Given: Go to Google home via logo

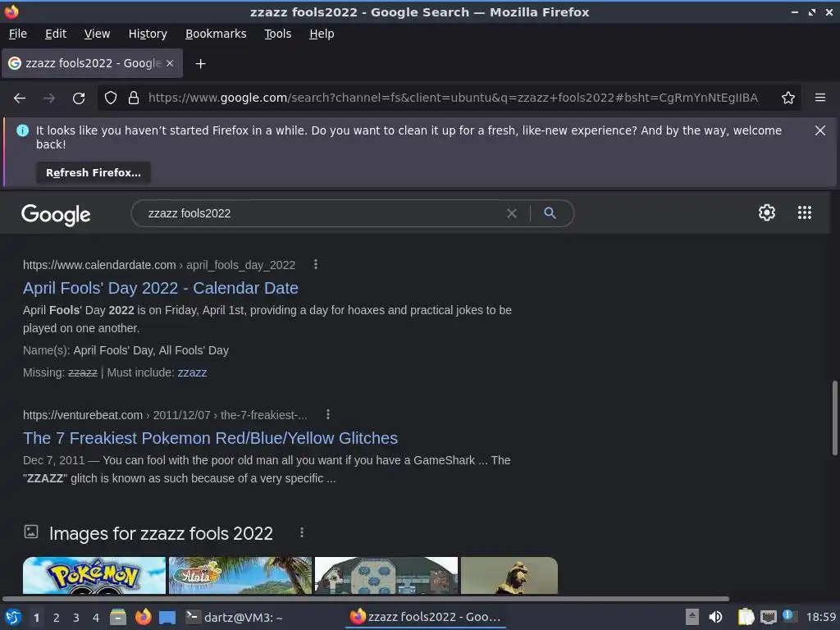Looking at the screenshot, I should (x=56, y=214).
